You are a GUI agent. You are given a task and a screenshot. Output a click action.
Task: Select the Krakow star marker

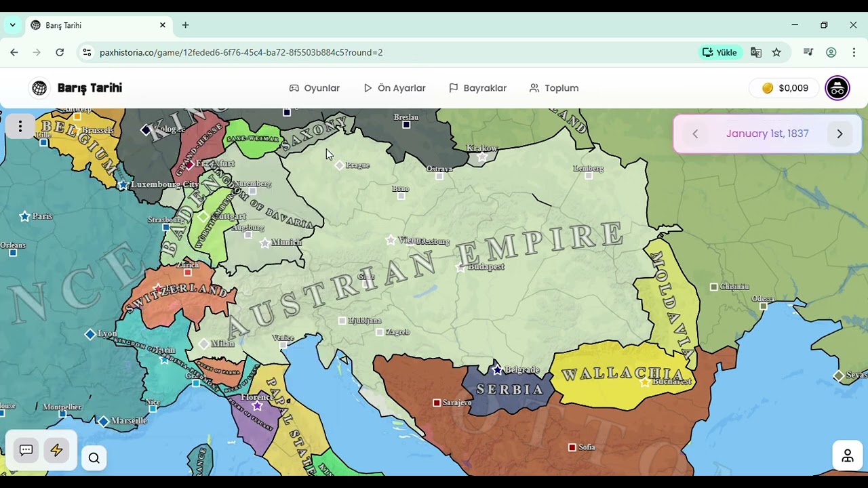point(482,157)
